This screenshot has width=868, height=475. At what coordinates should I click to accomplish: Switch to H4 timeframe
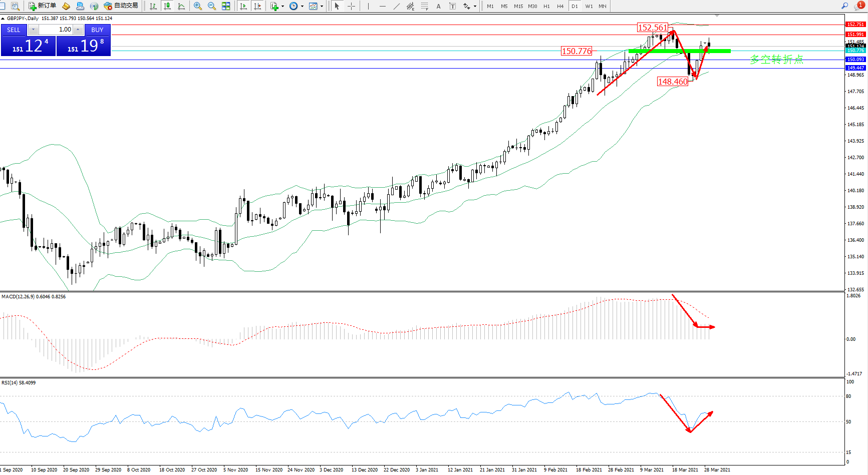[560, 6]
